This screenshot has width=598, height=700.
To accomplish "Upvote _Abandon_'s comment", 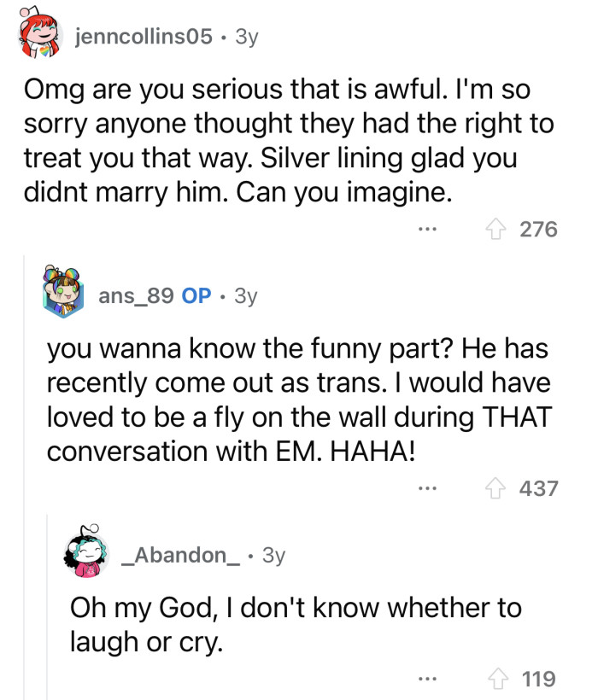I will [x=498, y=679].
